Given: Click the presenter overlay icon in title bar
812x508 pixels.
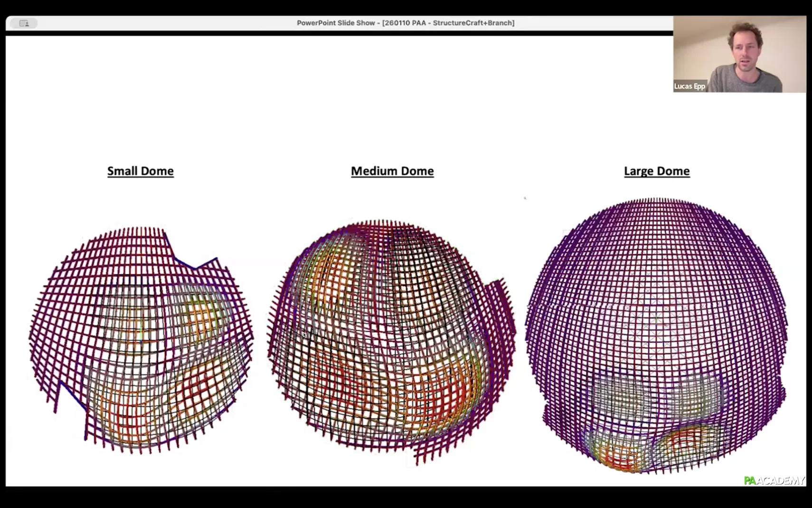Looking at the screenshot, I should (24, 23).
